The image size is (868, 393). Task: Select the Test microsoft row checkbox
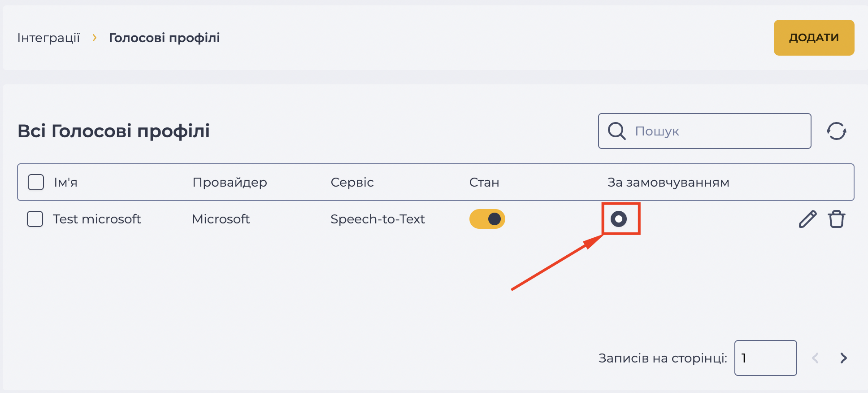coord(35,219)
